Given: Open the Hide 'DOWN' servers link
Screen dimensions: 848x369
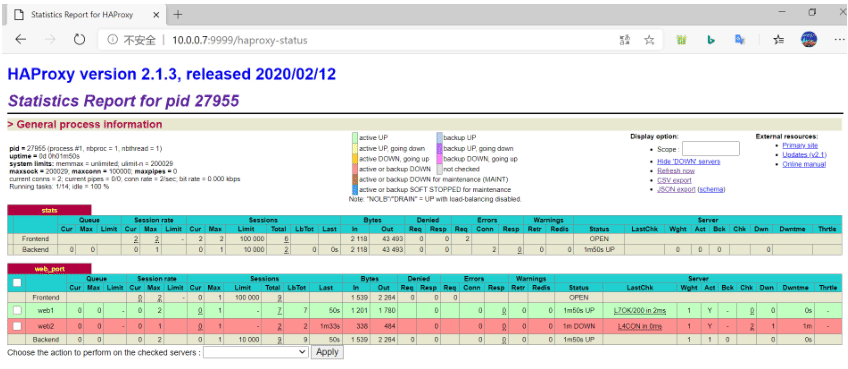Looking at the screenshot, I should tap(688, 162).
